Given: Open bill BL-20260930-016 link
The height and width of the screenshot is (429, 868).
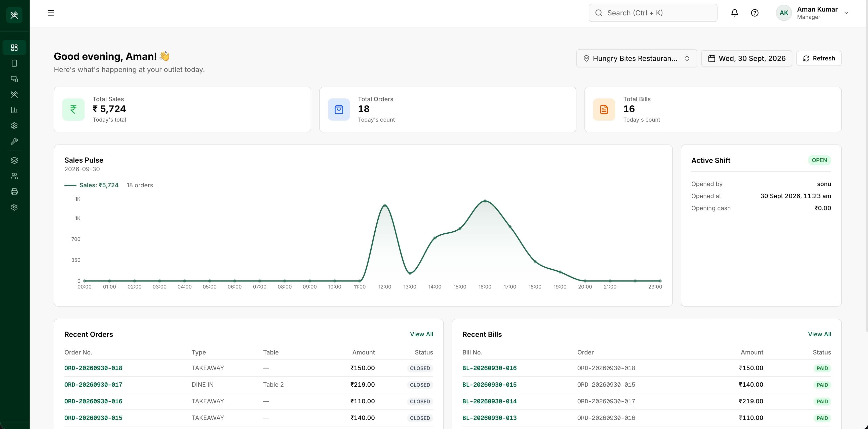Looking at the screenshot, I should click(x=489, y=368).
